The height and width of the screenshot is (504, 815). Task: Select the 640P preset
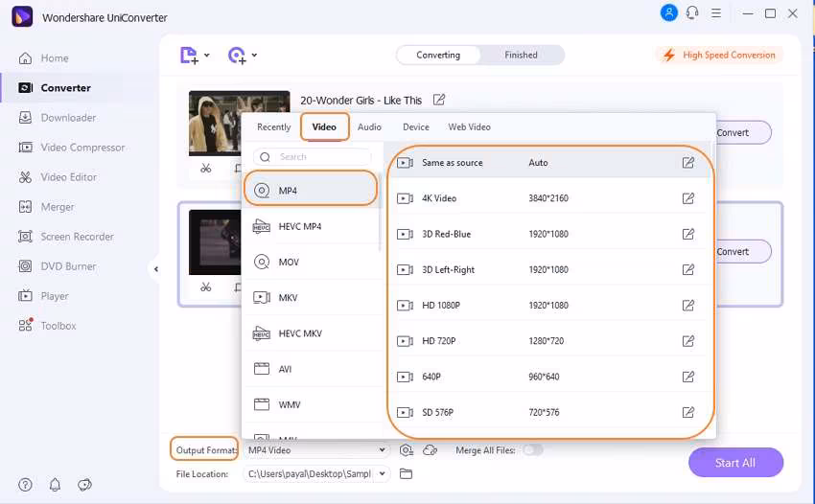point(548,377)
